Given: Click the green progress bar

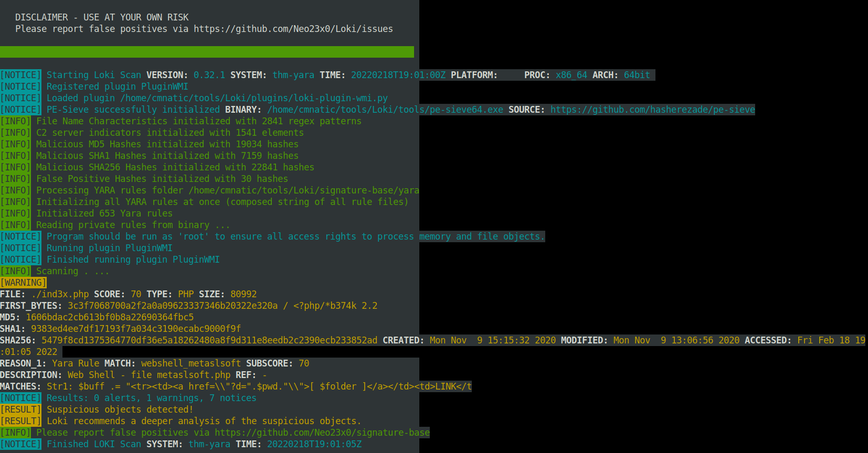Looking at the screenshot, I should pyautogui.click(x=207, y=52).
